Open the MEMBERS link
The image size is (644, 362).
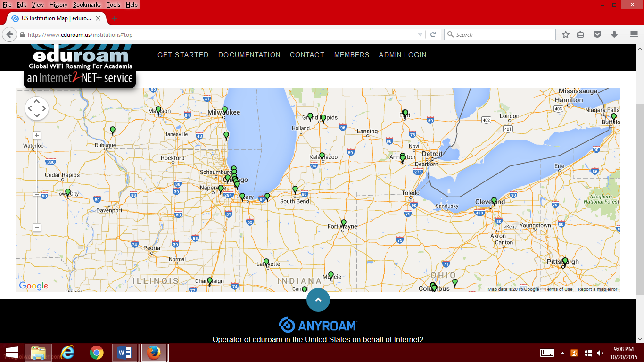click(x=352, y=55)
